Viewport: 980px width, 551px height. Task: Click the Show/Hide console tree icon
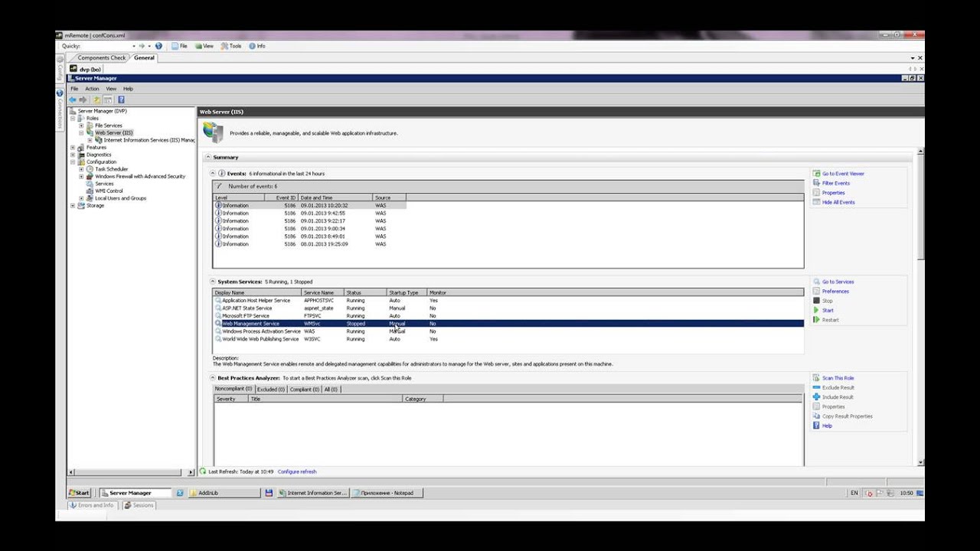108,99
